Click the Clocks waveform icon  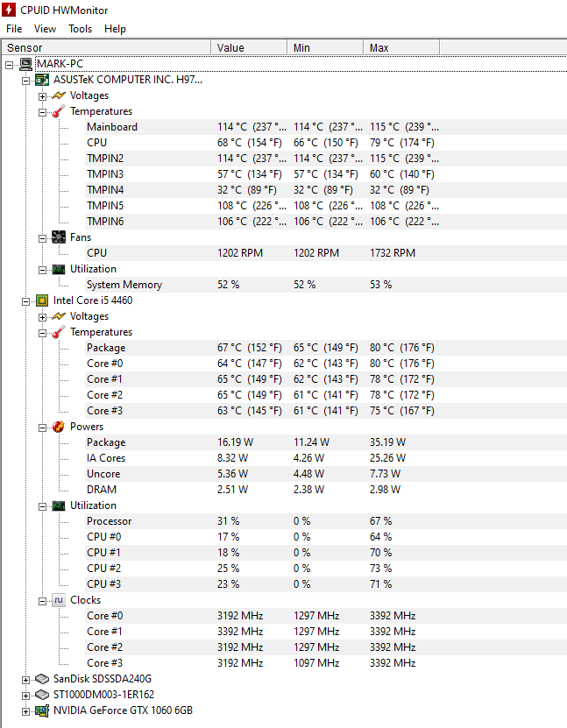click(58, 600)
